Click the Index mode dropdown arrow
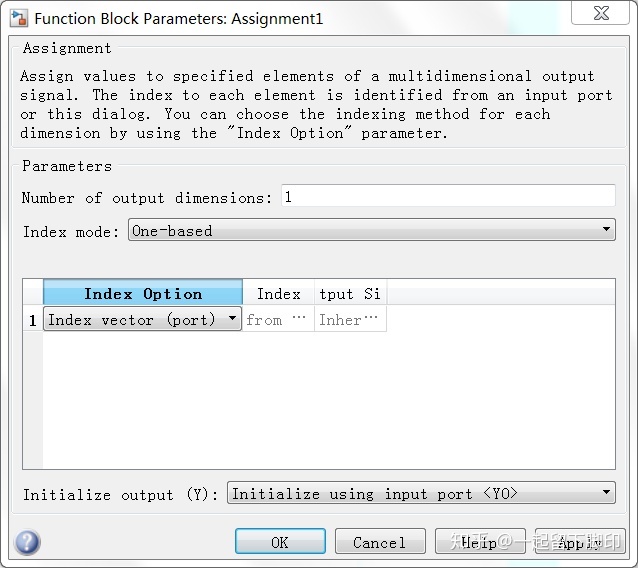This screenshot has height=568, width=638. [x=606, y=229]
